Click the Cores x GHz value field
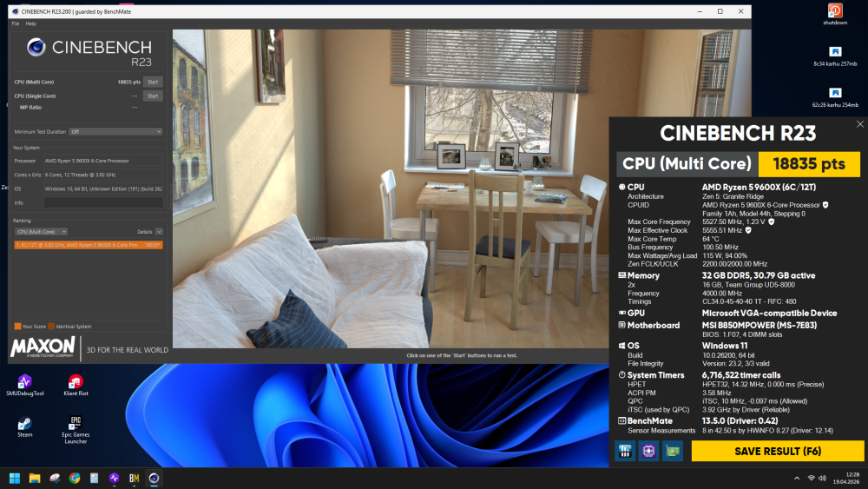 (x=103, y=175)
